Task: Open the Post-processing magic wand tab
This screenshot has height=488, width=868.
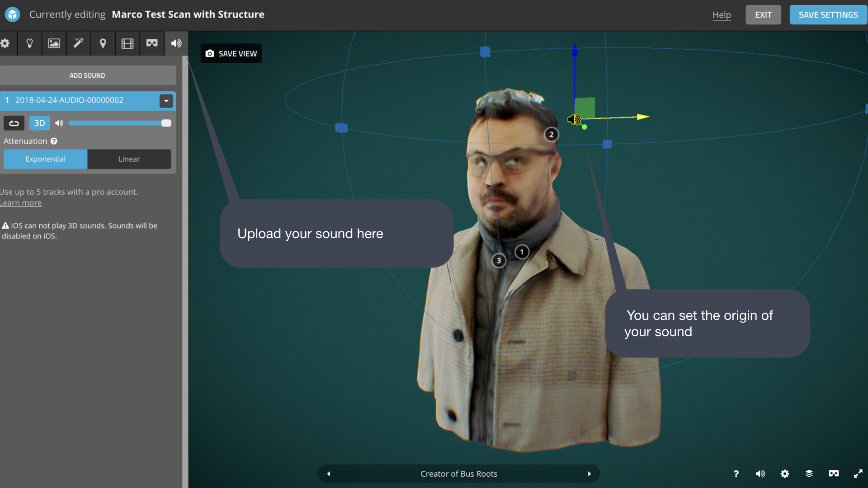Action: point(79,43)
